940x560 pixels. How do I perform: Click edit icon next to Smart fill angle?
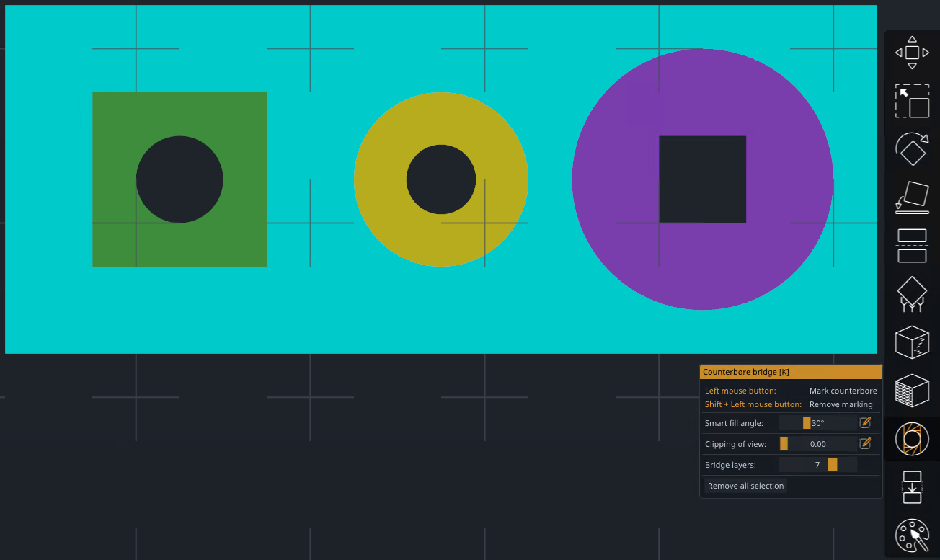[x=866, y=423]
